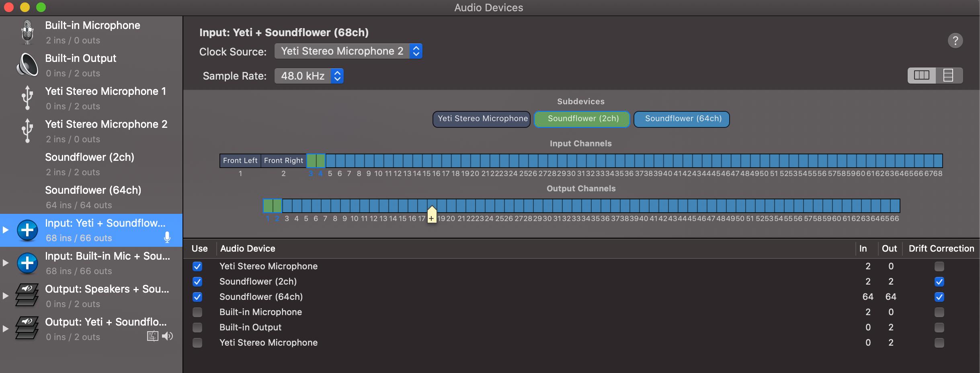This screenshot has width=980, height=373.
Task: Open the Clock Source dropdown
Action: (348, 51)
